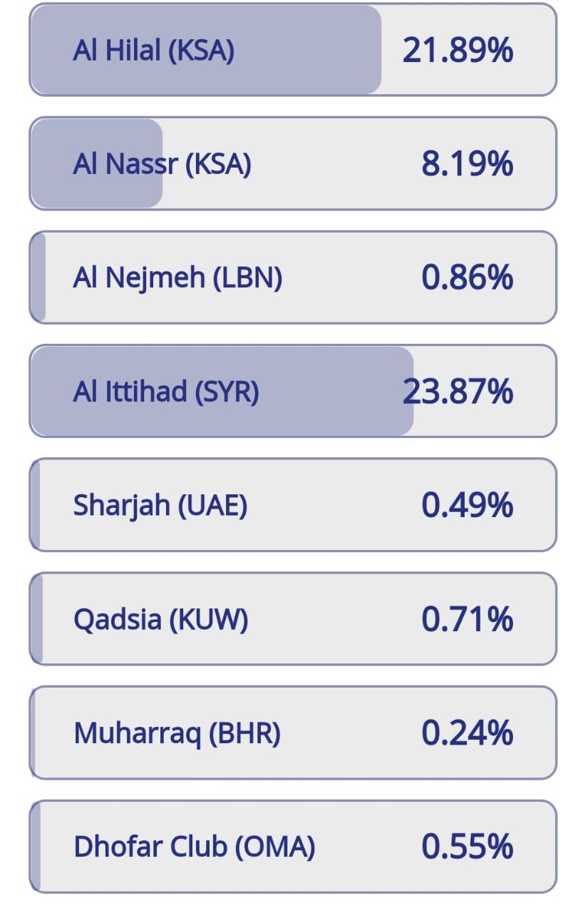Vote for Qadsia (KUW)
Viewport: 588px width, 913px height.
(x=293, y=618)
